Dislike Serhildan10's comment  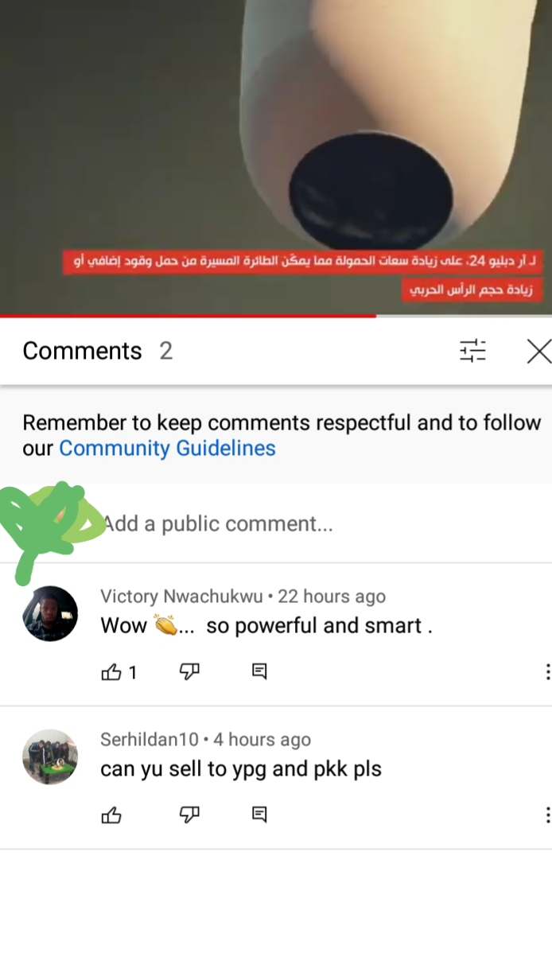189,815
